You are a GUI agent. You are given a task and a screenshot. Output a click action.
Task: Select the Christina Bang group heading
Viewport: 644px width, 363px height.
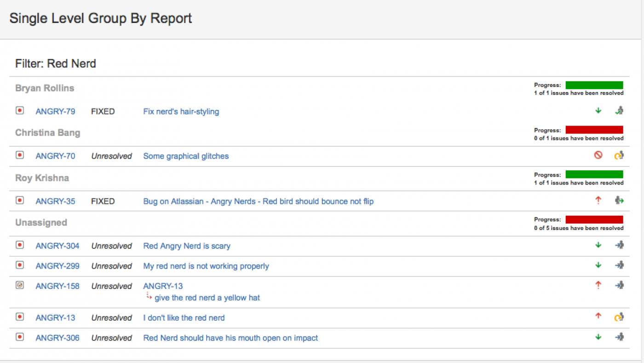[47, 133]
